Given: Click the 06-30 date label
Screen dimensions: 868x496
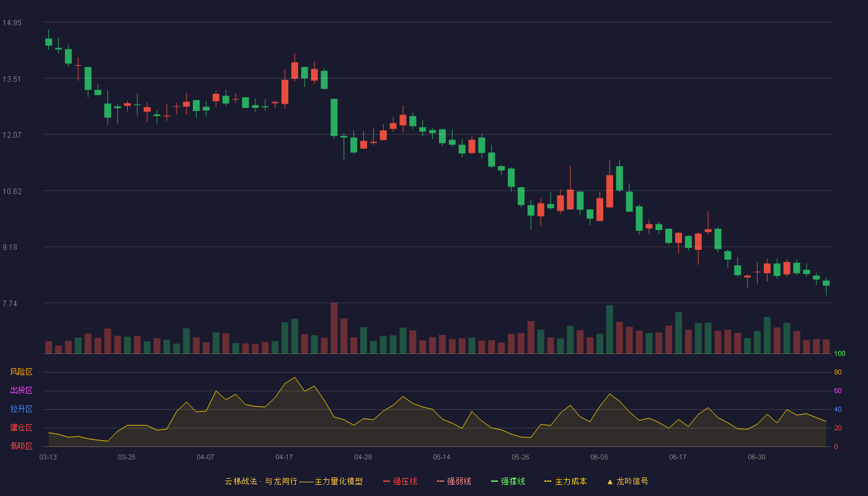Looking at the screenshot, I should (x=756, y=457).
